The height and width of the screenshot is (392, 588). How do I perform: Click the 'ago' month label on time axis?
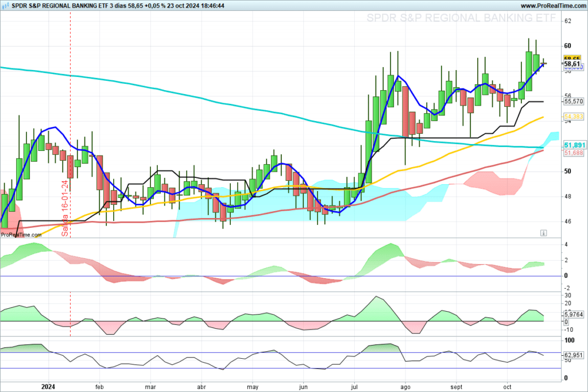click(405, 387)
